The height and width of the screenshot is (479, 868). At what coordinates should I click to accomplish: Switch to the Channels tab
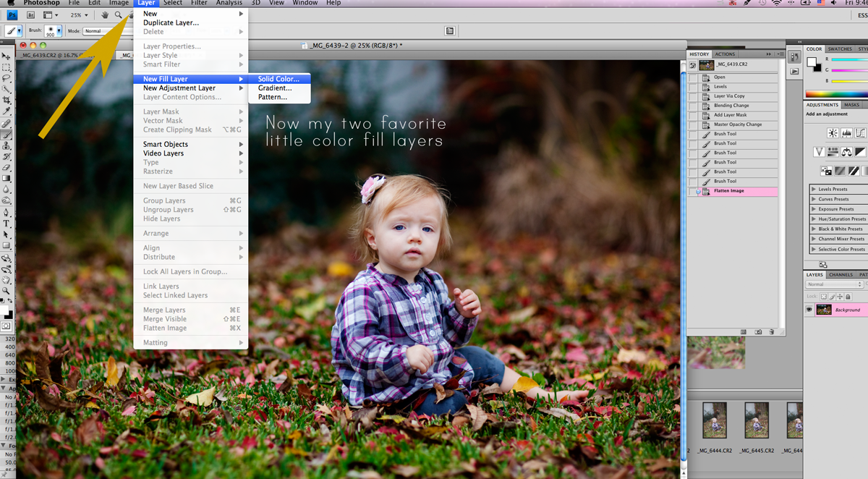(841, 275)
